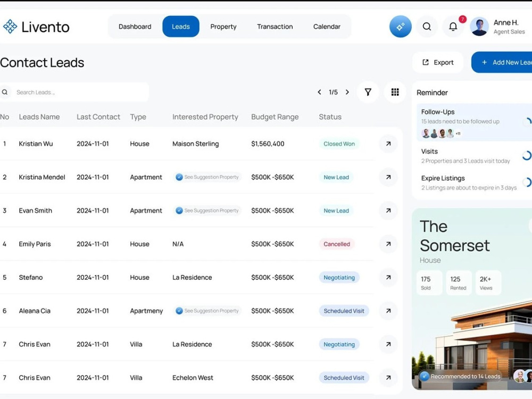This screenshot has width=532, height=399.
Task: Click the 2K+ Views stat card
Action: click(x=488, y=282)
